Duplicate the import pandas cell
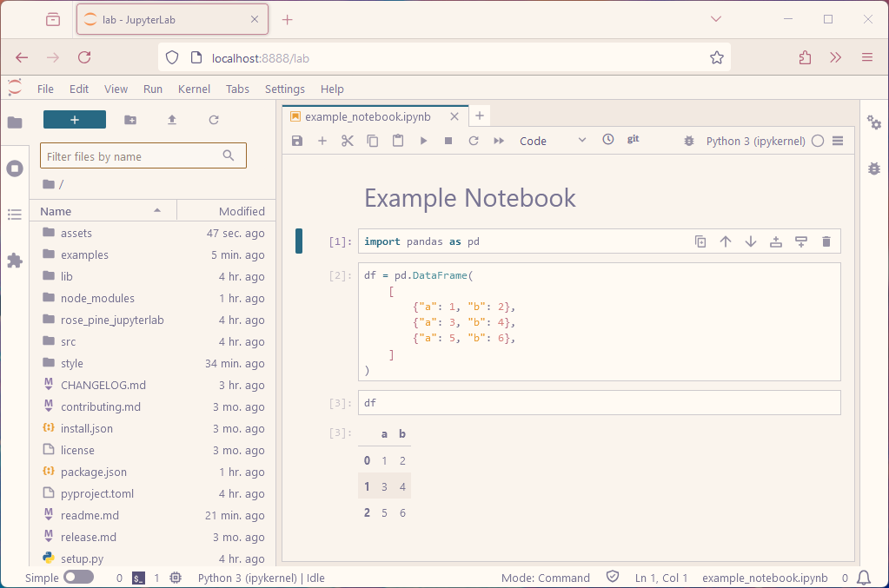 point(700,241)
